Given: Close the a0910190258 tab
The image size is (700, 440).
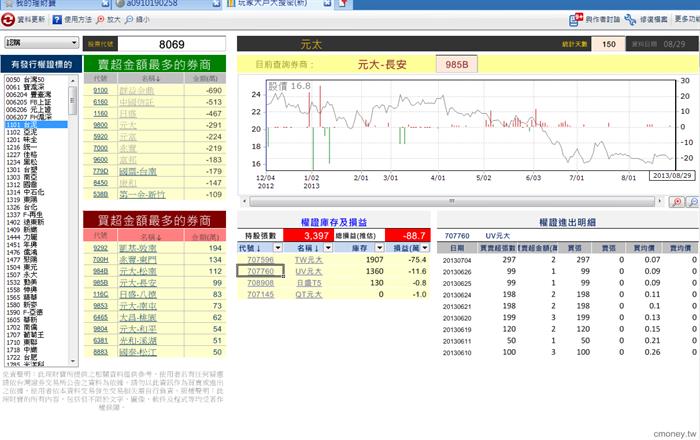Looking at the screenshot, I should [216, 4].
